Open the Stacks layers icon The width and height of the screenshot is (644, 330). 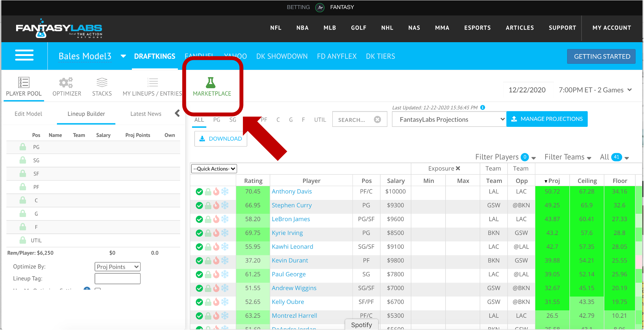[102, 82]
